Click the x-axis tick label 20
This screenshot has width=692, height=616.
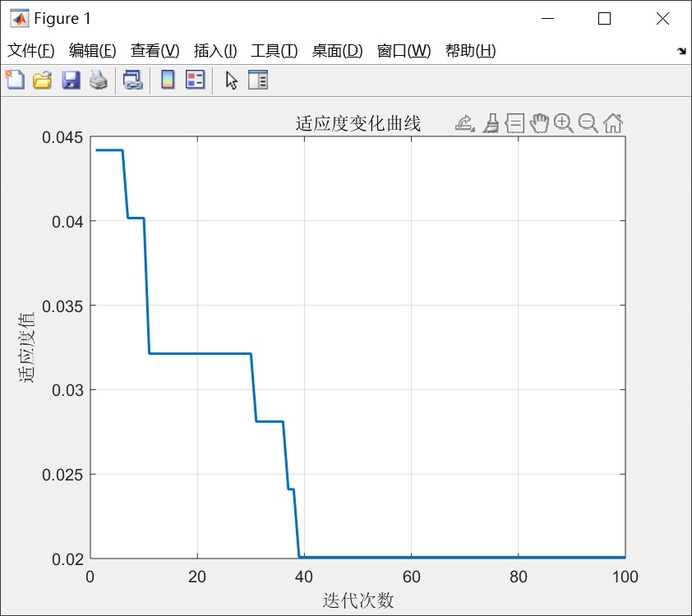coord(197,577)
